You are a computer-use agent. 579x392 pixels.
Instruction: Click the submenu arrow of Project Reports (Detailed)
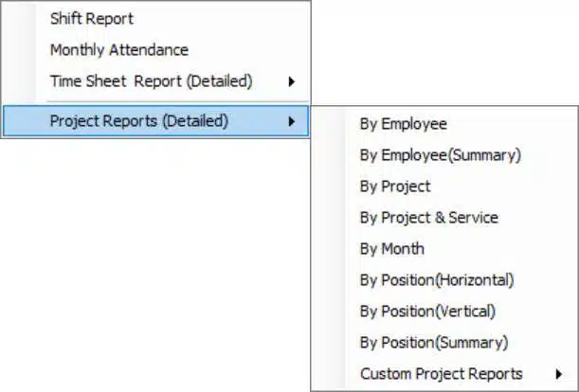point(292,121)
